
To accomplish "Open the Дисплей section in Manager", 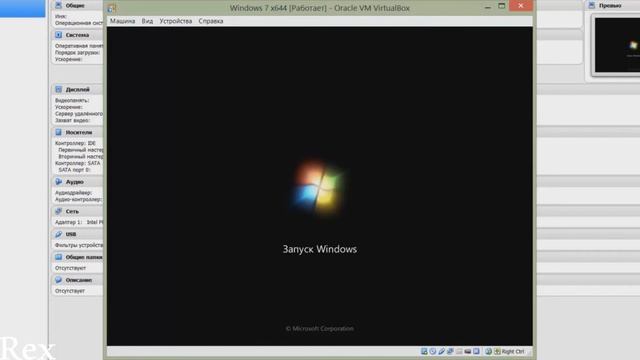I will tap(78, 89).
